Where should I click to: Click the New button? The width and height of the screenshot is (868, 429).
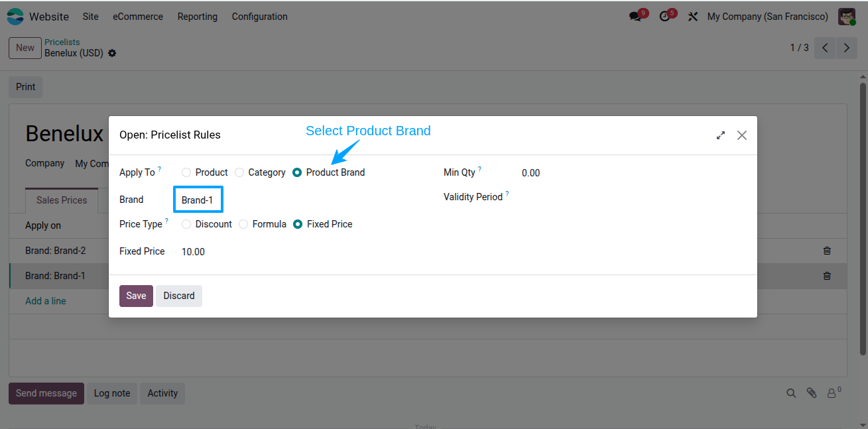coord(25,48)
